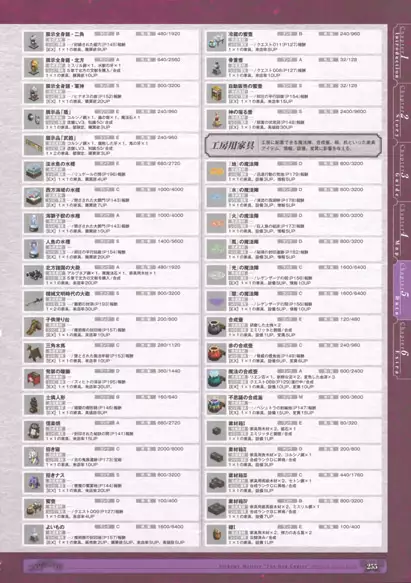The width and height of the screenshot is (411, 583).
Task: Switch to the Chapter 2 Story tab
Action: tap(401, 112)
